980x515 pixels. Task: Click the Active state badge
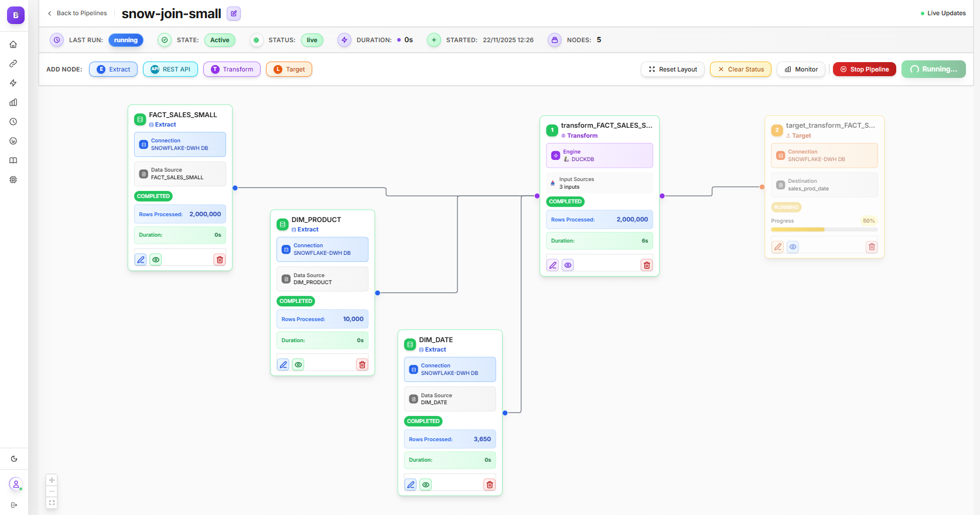pos(220,40)
